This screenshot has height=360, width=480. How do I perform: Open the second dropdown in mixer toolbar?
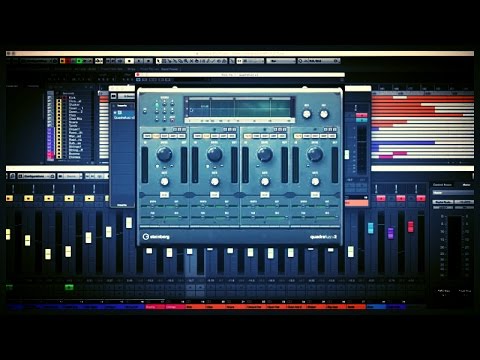[x=70, y=176]
